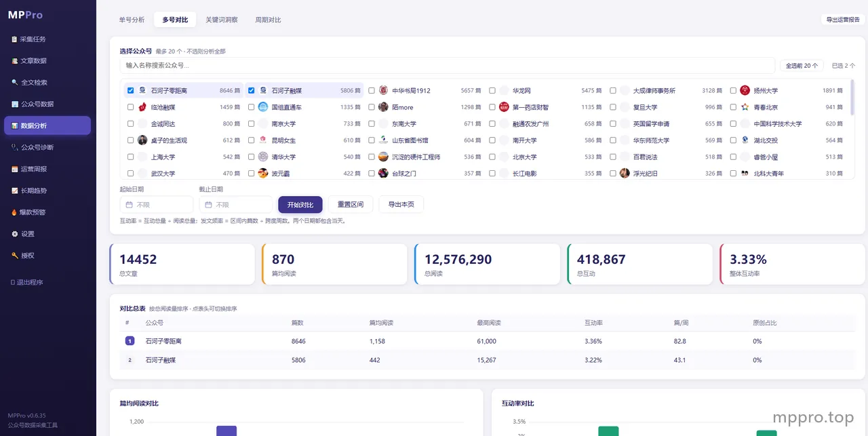Viewport: 868px width, 436px height.
Task: Click the 重置区间 button
Action: 351,205
